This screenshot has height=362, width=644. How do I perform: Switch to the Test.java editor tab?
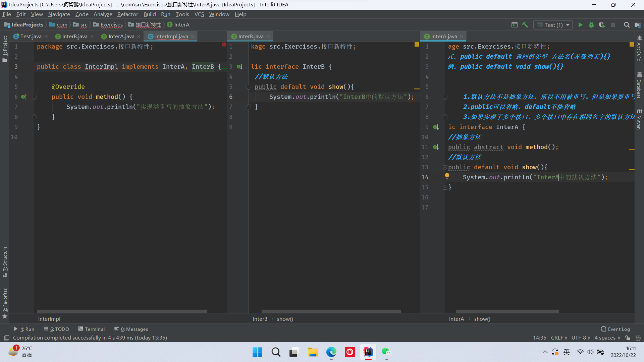[31, 36]
